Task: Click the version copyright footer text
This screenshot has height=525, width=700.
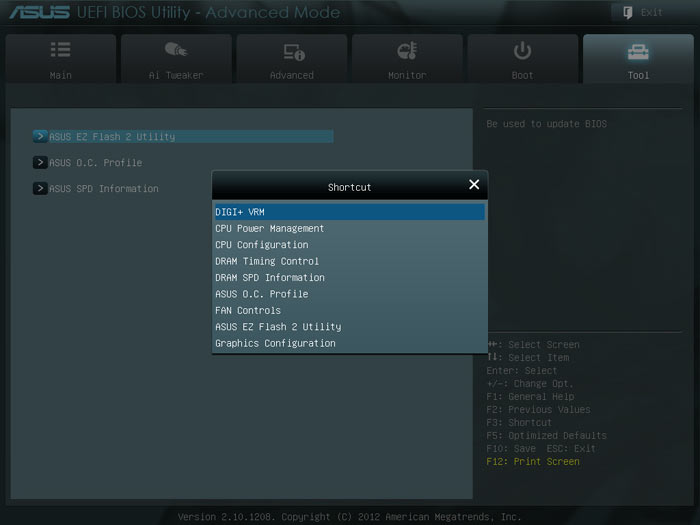Action: tap(350, 517)
